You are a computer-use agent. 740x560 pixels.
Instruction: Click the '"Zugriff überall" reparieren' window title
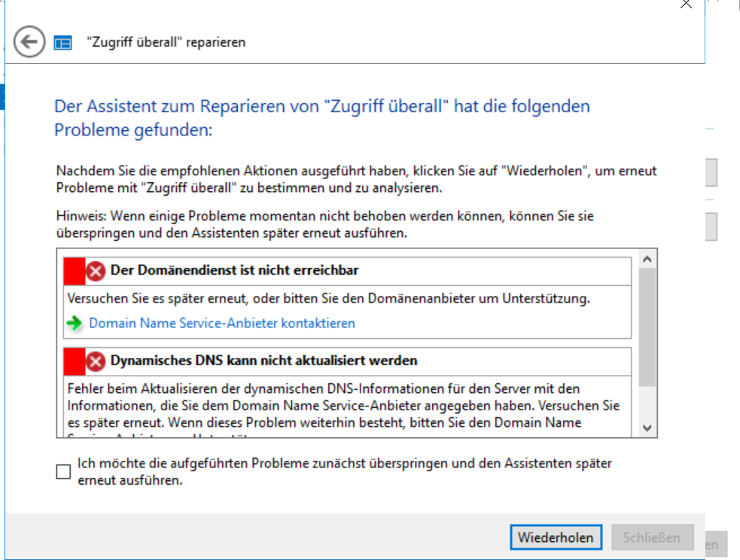166,43
